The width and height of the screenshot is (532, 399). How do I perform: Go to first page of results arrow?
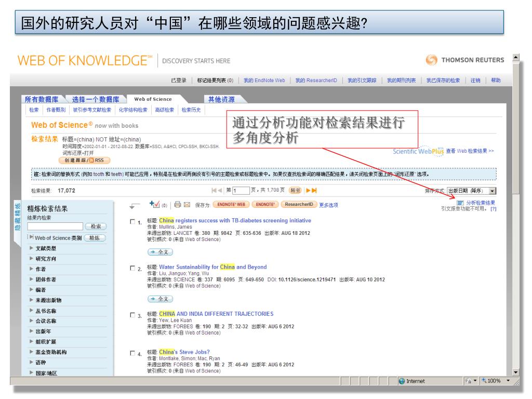click(x=214, y=190)
